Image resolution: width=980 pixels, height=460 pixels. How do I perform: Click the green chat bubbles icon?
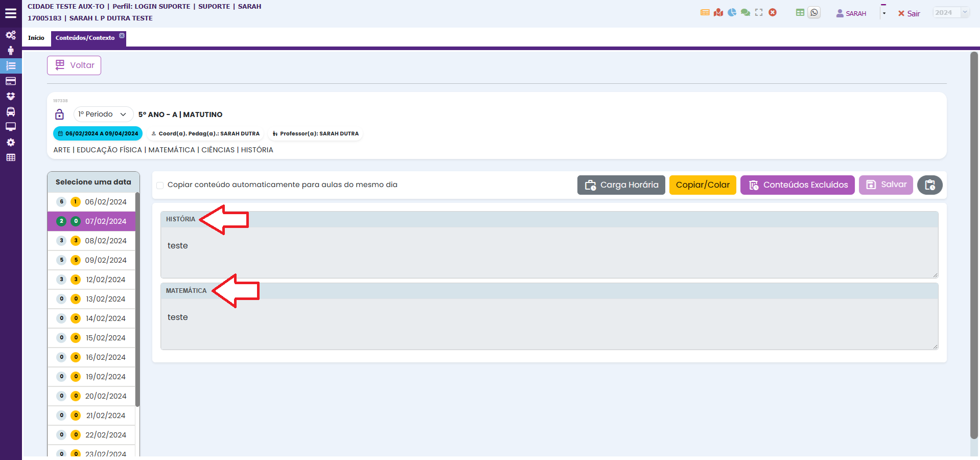[745, 13]
